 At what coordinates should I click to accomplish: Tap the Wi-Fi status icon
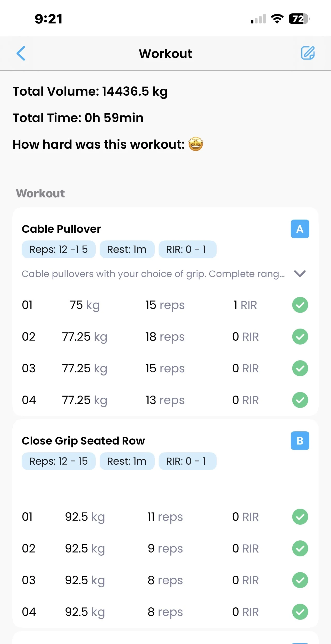277,19
